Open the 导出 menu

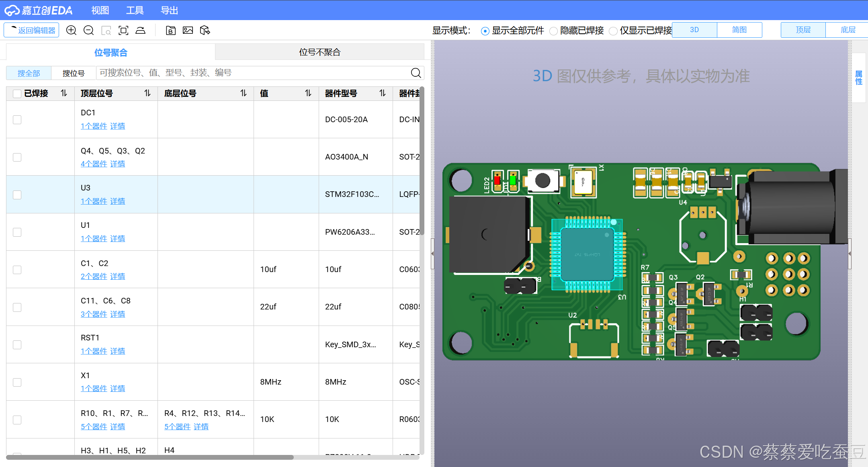point(169,10)
